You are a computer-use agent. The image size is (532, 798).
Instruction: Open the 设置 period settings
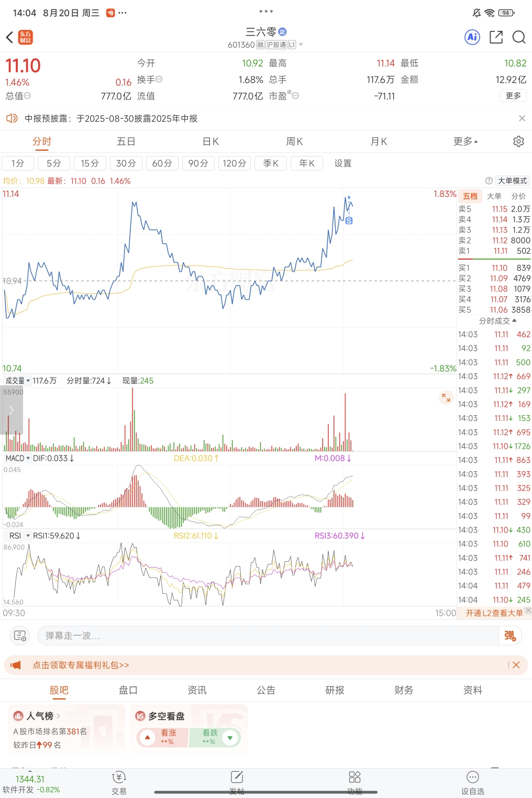[x=343, y=163]
